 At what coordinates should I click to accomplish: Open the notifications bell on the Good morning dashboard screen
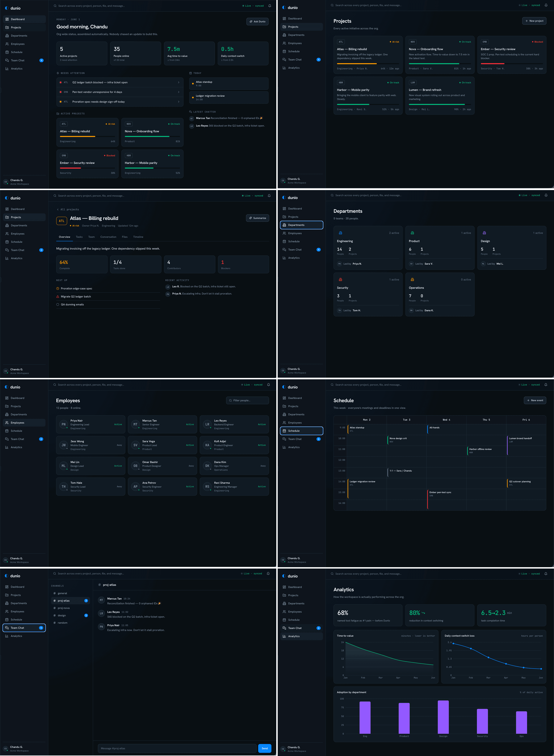click(270, 6)
